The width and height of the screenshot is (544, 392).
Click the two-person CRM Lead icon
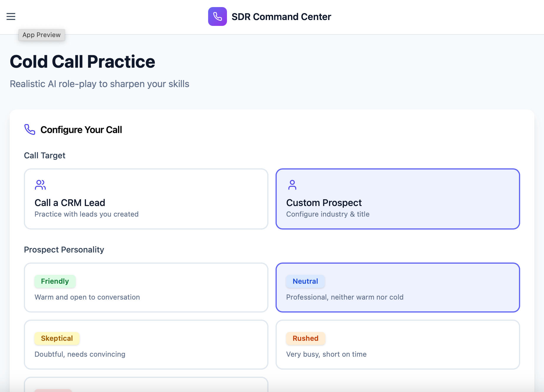click(x=40, y=185)
